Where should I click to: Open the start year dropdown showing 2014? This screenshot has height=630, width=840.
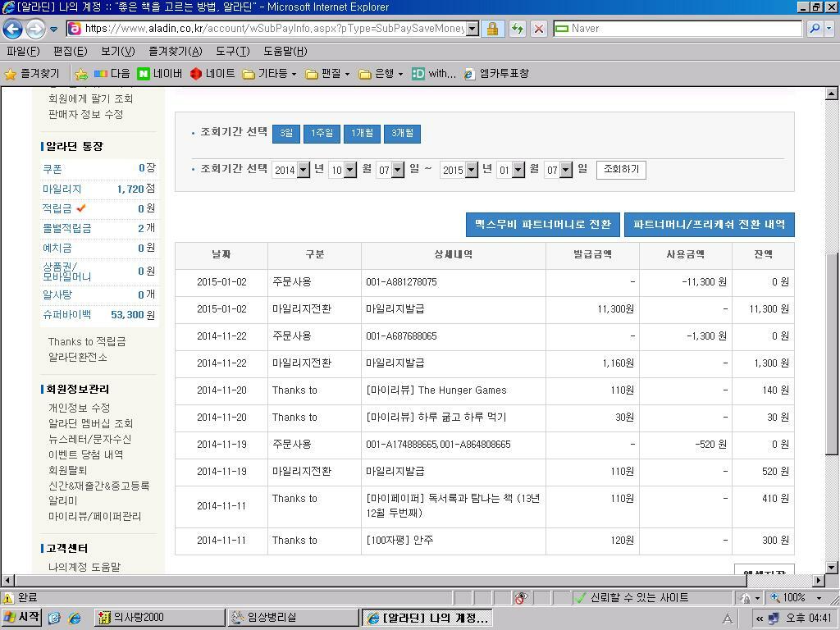point(291,170)
